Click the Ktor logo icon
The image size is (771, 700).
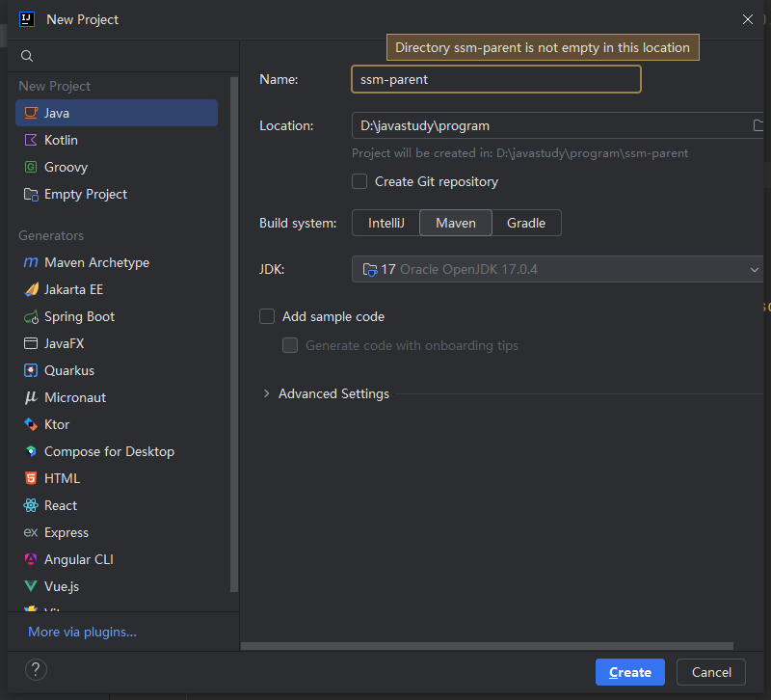point(31,424)
